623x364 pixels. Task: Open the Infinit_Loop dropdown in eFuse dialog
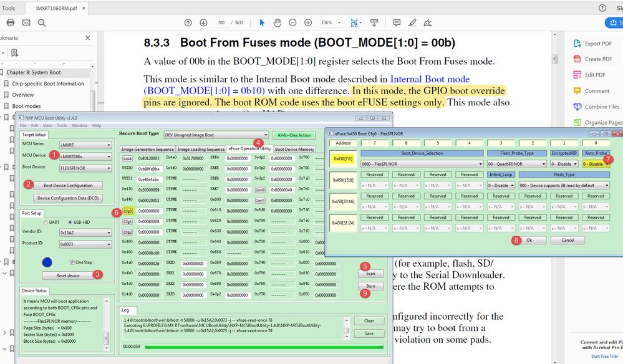501,185
